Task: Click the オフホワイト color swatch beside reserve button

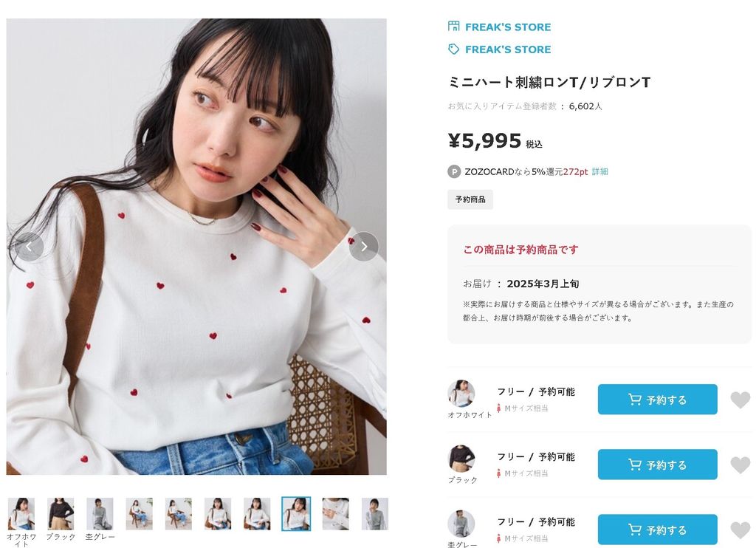Action: (x=461, y=394)
